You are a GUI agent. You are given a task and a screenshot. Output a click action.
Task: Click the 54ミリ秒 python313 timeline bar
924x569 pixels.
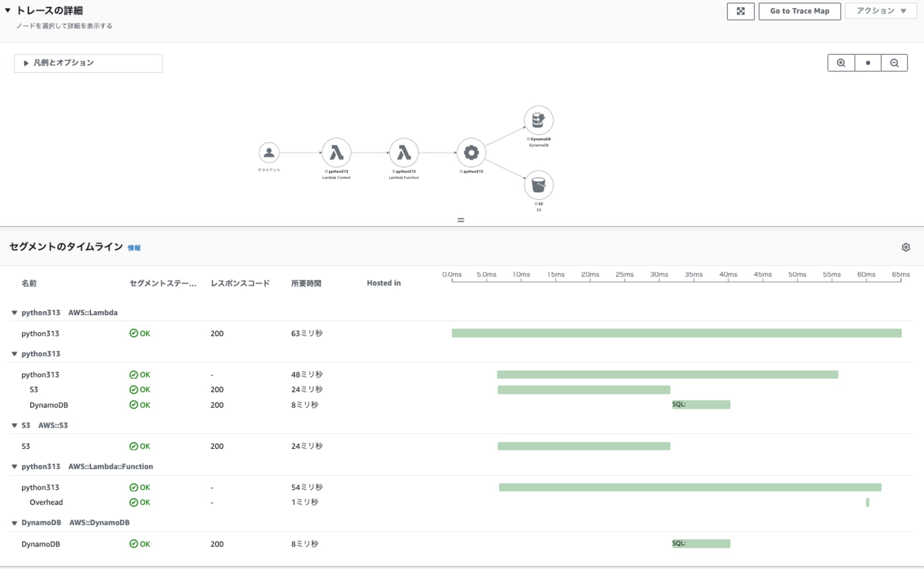point(690,487)
